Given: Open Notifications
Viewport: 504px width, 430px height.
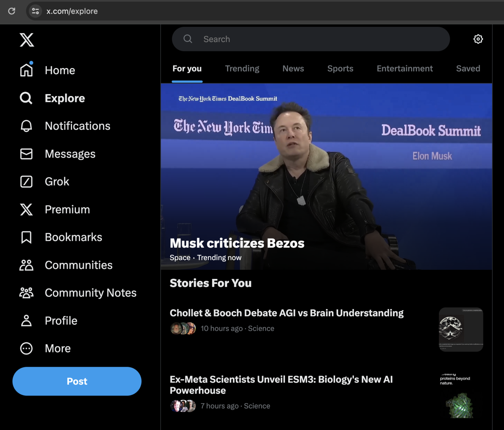Looking at the screenshot, I should point(77,126).
